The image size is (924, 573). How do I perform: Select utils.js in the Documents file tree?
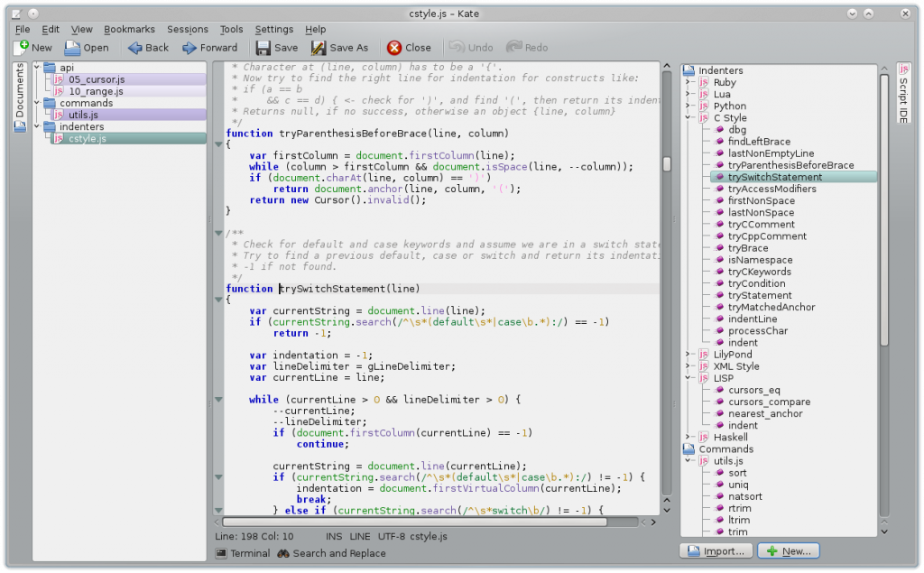(x=83, y=116)
